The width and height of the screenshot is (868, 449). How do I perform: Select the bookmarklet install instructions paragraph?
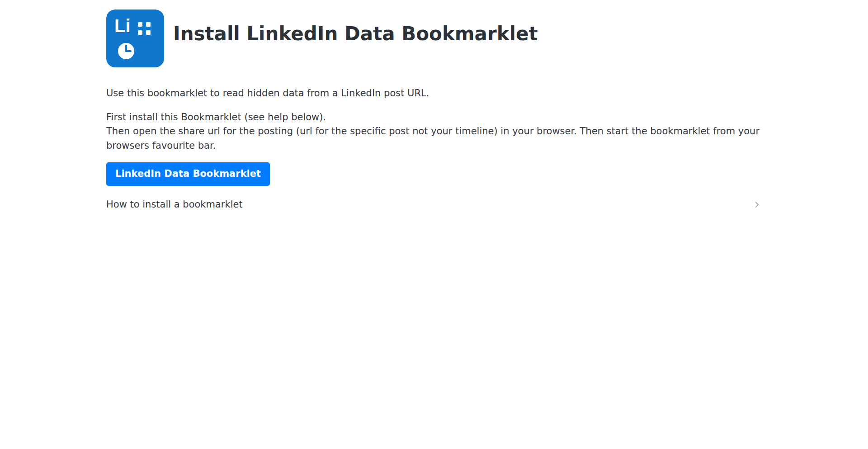pyautogui.click(x=216, y=117)
